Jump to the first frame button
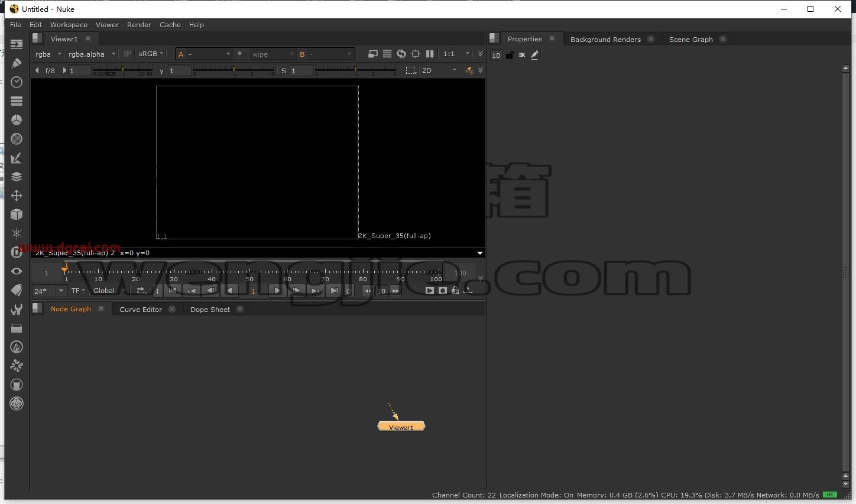Image resolution: width=856 pixels, height=504 pixels. [173, 291]
